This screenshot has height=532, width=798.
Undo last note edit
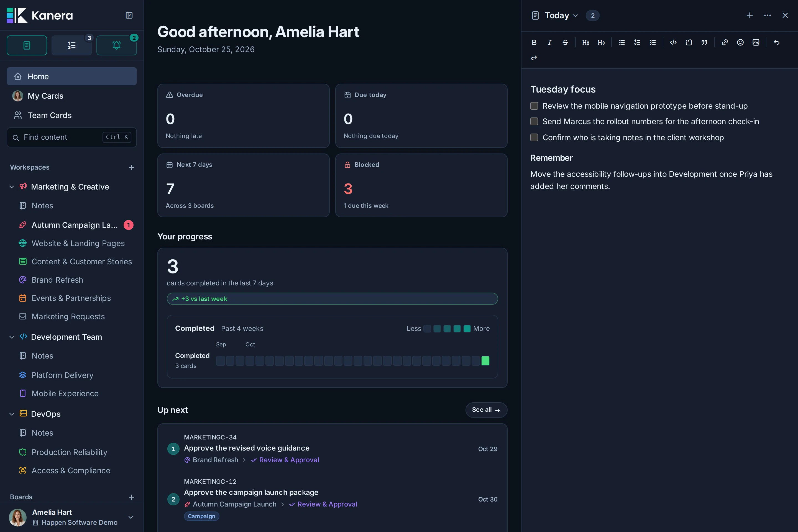(x=777, y=42)
